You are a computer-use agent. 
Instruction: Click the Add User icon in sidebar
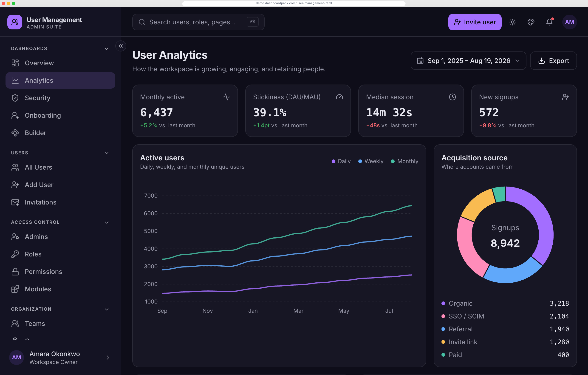click(15, 185)
